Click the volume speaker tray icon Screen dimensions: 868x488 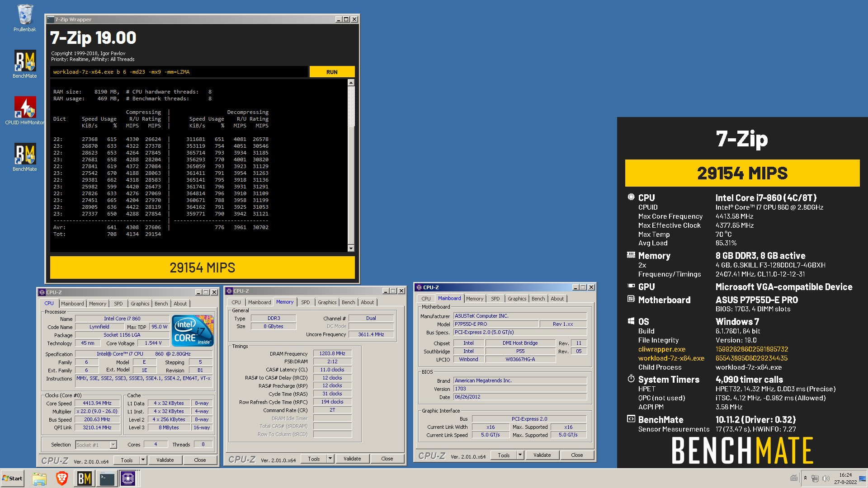point(826,479)
